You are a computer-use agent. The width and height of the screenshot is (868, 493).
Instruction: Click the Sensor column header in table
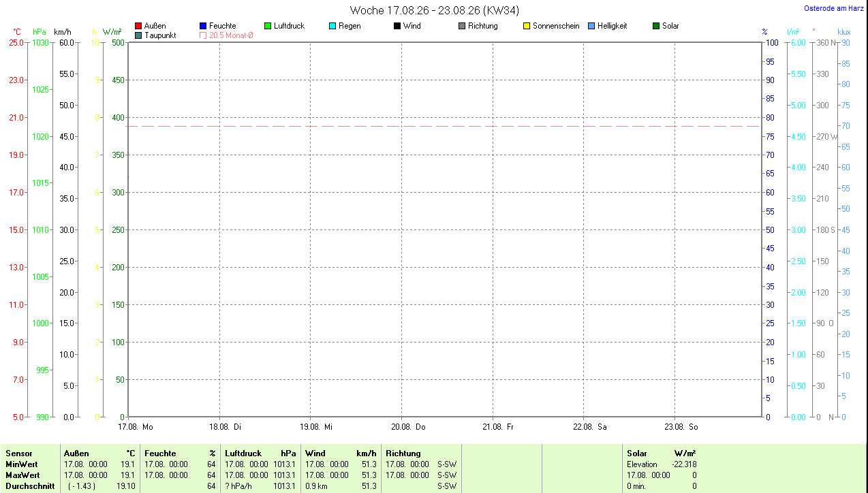click(x=18, y=454)
